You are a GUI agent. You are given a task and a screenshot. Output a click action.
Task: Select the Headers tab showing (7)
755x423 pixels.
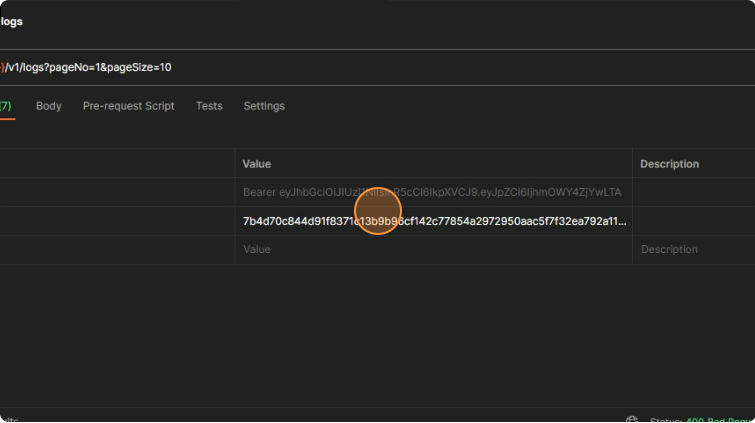6,106
